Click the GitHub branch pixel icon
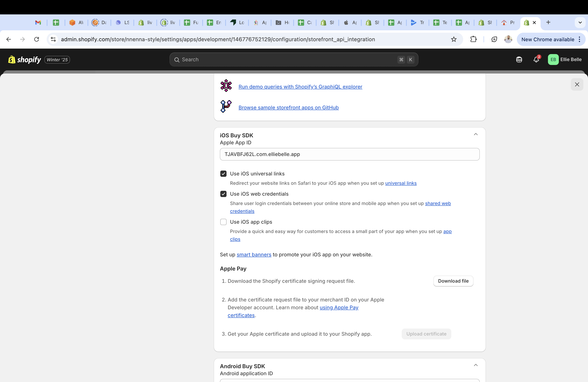 pyautogui.click(x=226, y=106)
